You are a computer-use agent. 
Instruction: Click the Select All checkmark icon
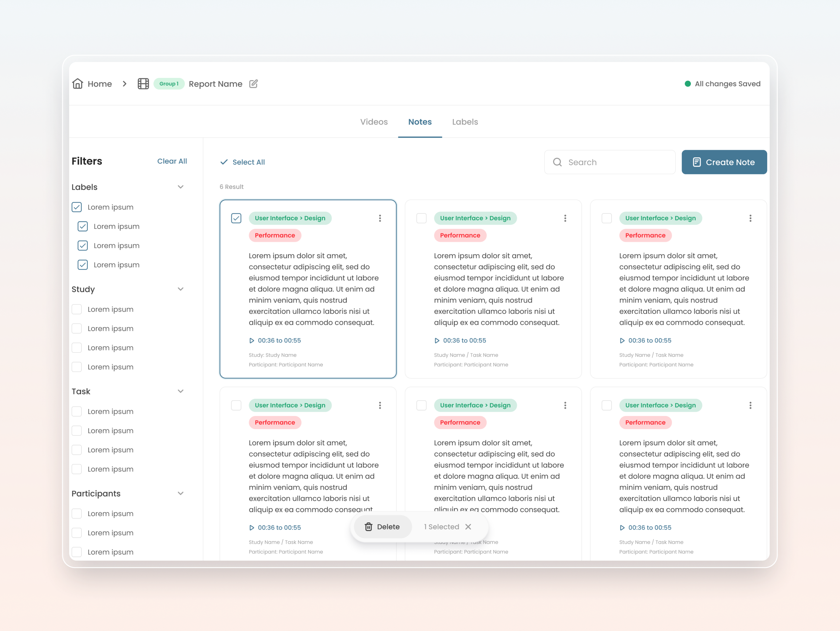pos(224,162)
